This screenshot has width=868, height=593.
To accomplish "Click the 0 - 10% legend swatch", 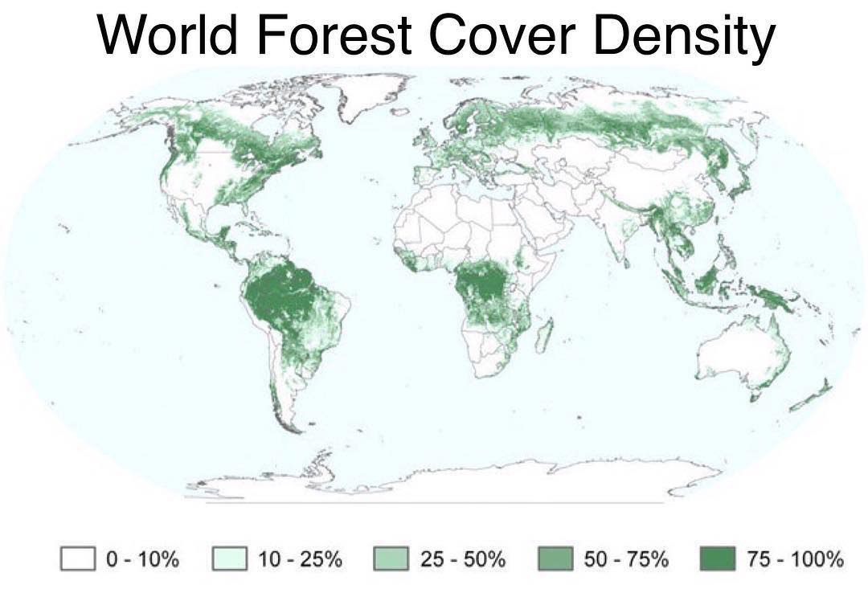I will 77,558.
